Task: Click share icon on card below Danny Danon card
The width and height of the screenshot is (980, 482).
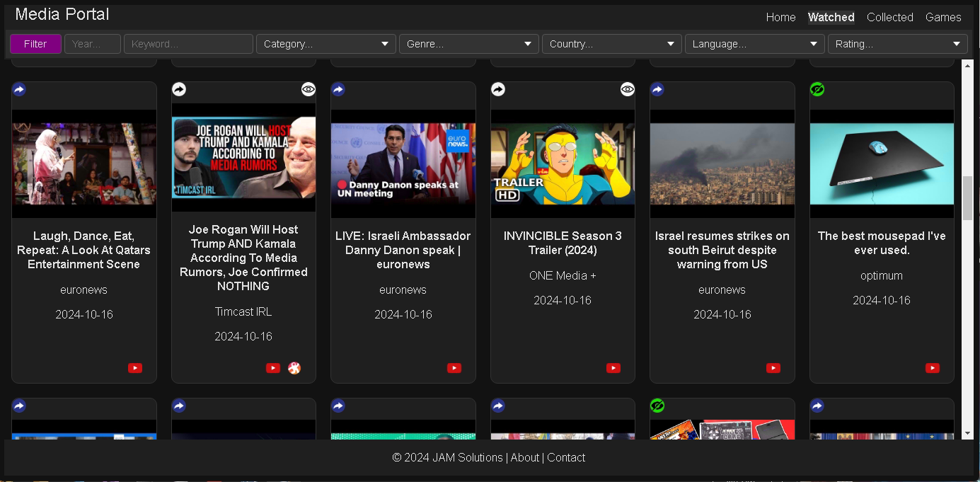Action: point(338,406)
